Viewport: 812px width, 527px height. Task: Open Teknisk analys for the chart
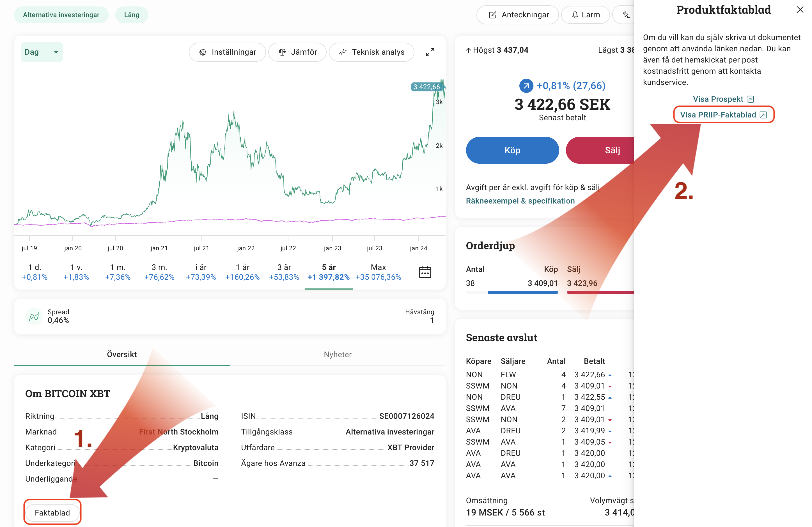[x=371, y=52]
